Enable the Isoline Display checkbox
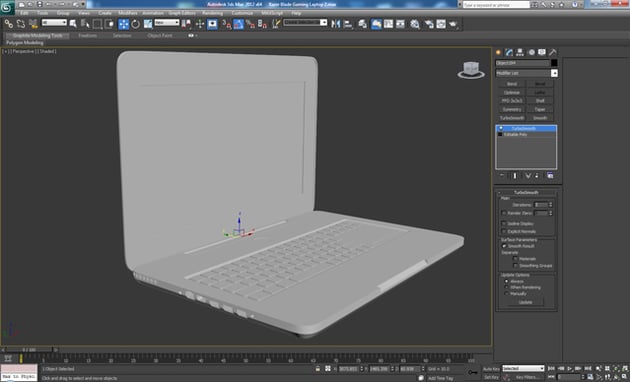The image size is (630, 382). click(x=504, y=223)
